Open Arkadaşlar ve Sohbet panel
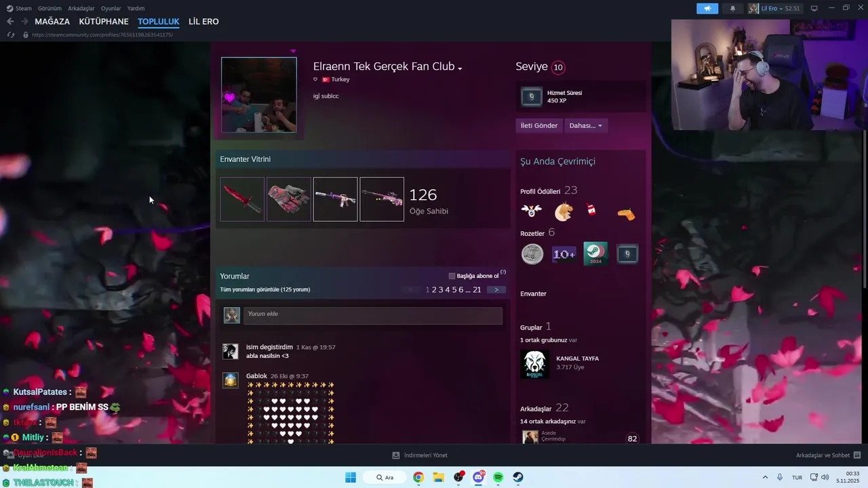 pos(828,455)
